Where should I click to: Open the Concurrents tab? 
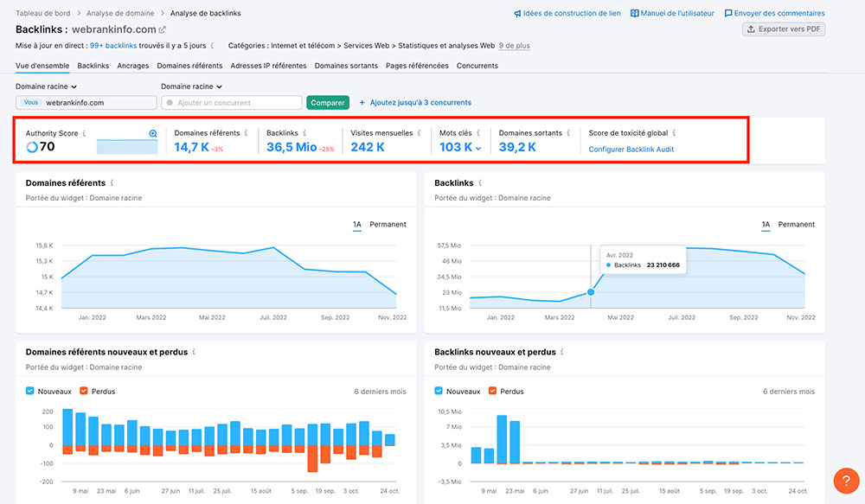coord(477,66)
